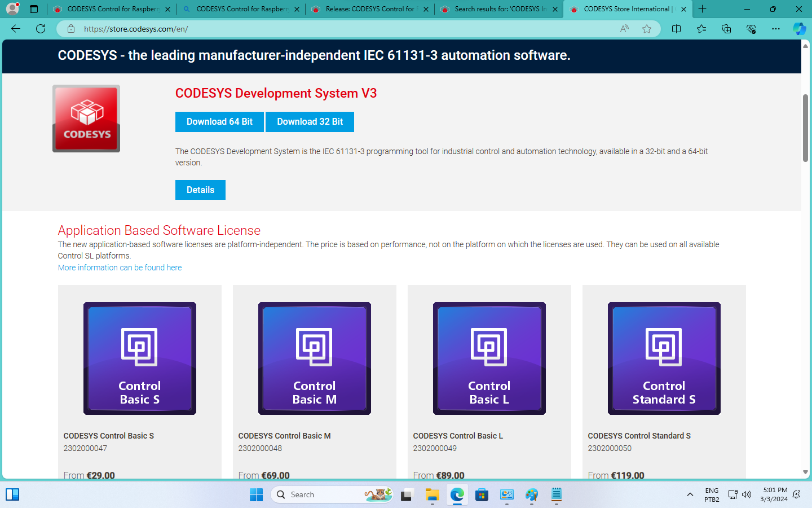The image size is (812, 508).
Task: Open the split screen icon
Action: [677, 29]
